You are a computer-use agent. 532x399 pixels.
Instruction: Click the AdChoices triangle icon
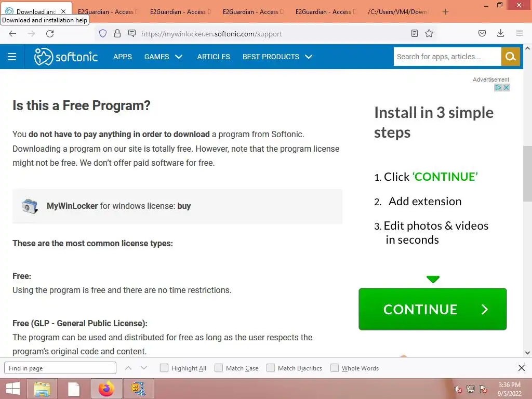click(498, 87)
